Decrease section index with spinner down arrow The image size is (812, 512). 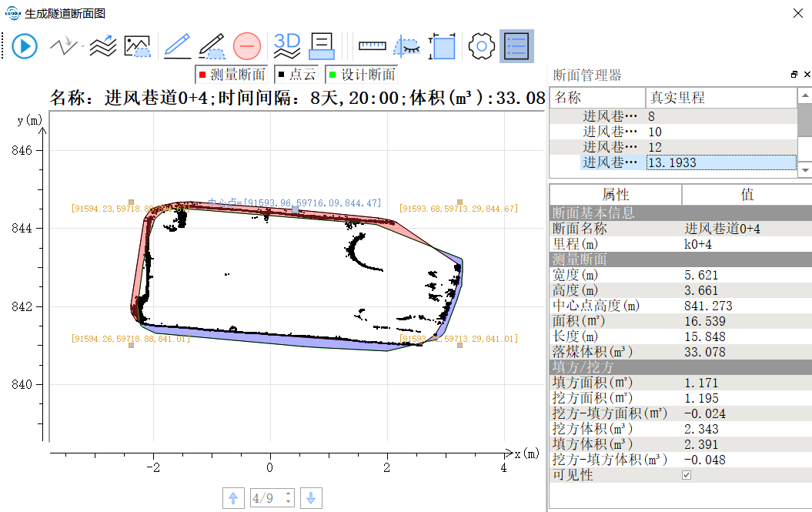289,504
